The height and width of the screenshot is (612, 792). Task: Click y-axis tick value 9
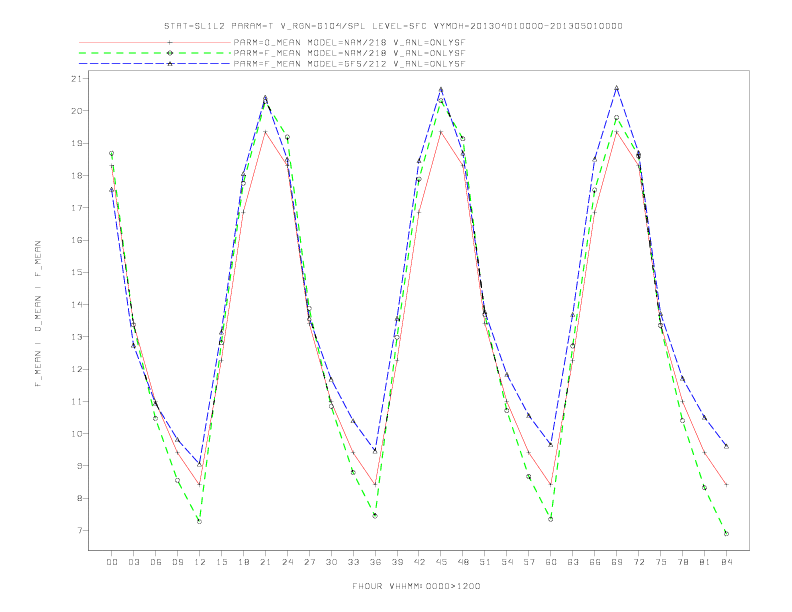79,466
